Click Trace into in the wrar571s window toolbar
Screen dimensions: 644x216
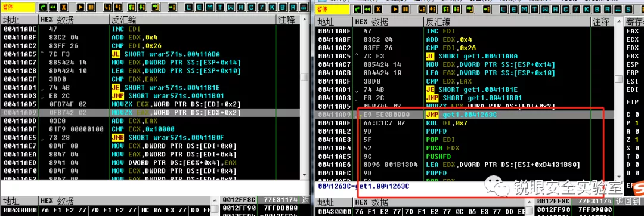[x=131, y=7]
